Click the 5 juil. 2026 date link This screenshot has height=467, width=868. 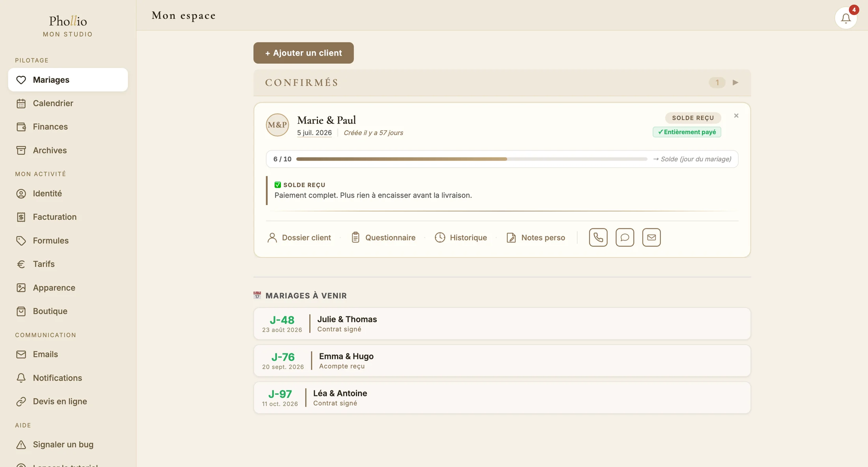click(x=314, y=133)
